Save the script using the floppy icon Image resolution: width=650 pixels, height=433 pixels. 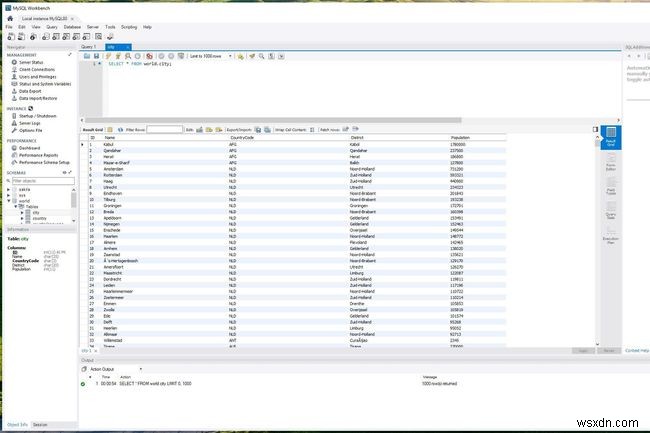[x=96, y=56]
